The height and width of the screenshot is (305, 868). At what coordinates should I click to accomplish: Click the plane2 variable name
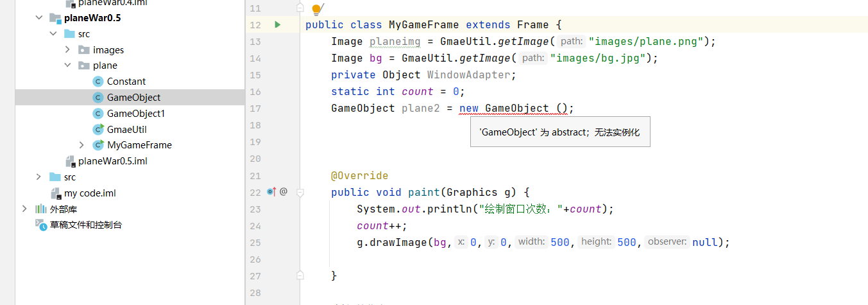tap(421, 109)
